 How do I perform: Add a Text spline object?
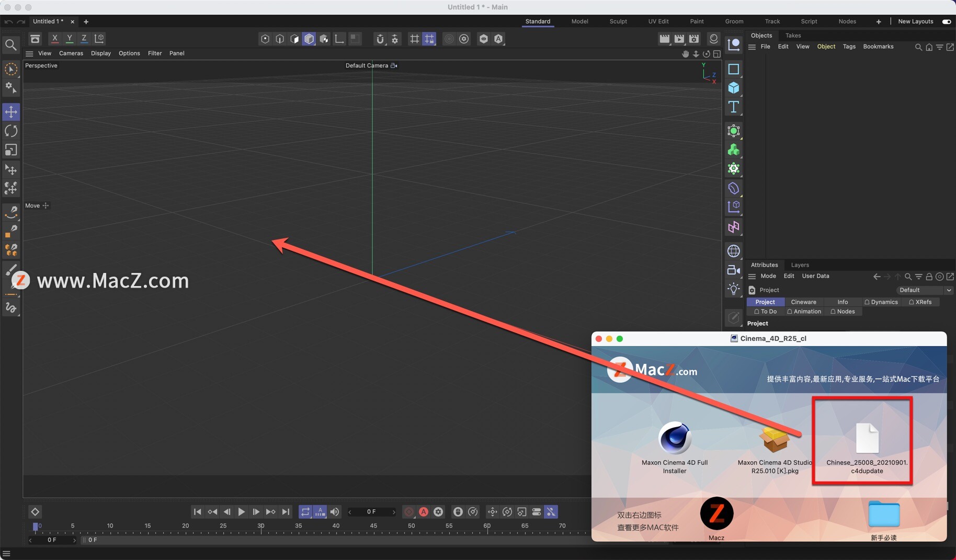tap(734, 107)
